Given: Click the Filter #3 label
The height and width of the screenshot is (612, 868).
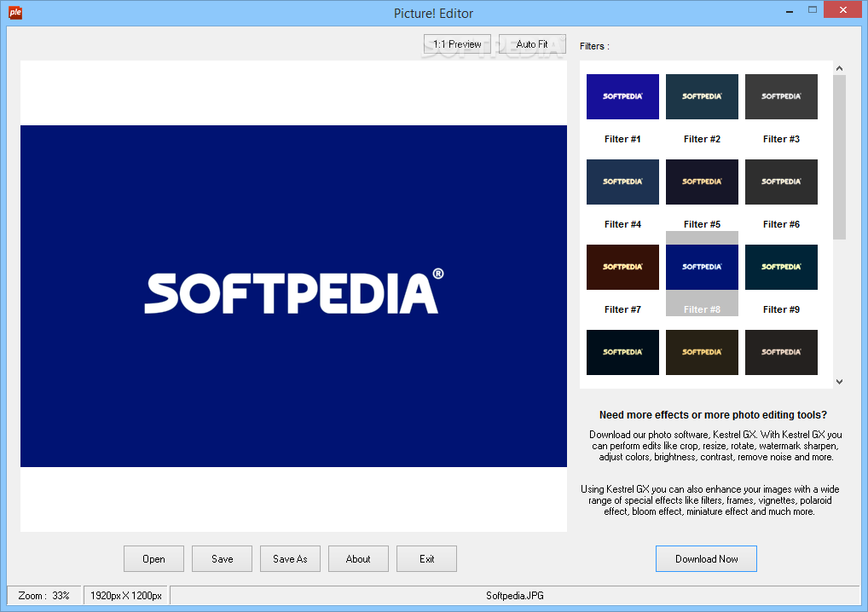Looking at the screenshot, I should click(781, 139).
